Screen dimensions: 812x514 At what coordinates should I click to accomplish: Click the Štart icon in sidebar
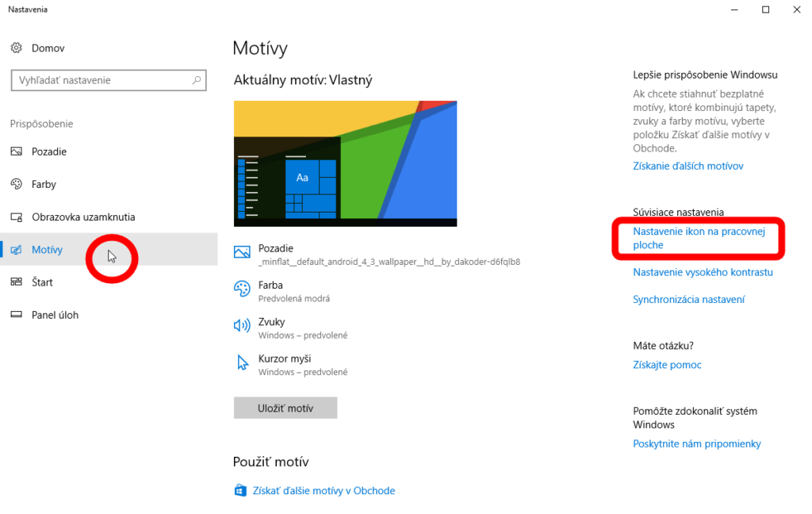[x=17, y=282]
